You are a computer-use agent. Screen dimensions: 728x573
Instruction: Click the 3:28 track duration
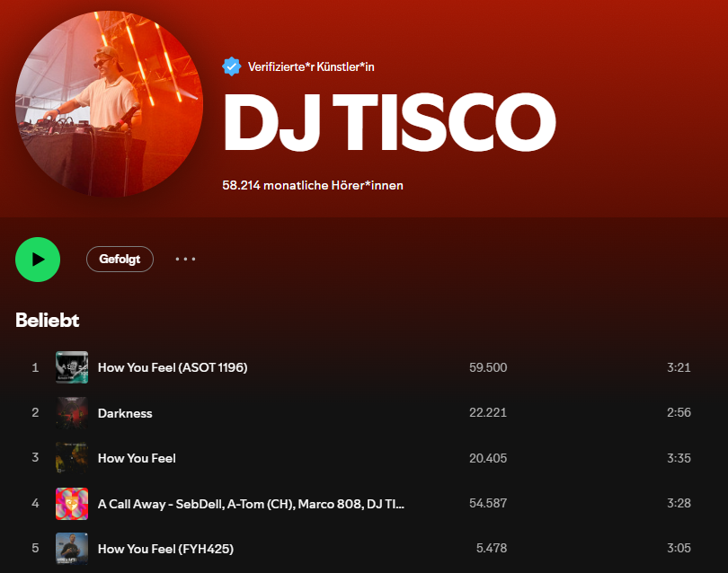click(679, 503)
